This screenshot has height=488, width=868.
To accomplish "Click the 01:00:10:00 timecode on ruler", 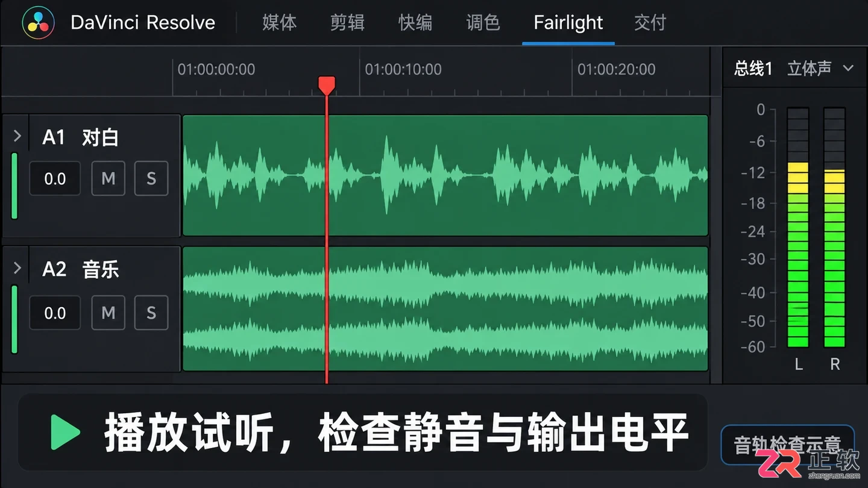I will pos(403,69).
